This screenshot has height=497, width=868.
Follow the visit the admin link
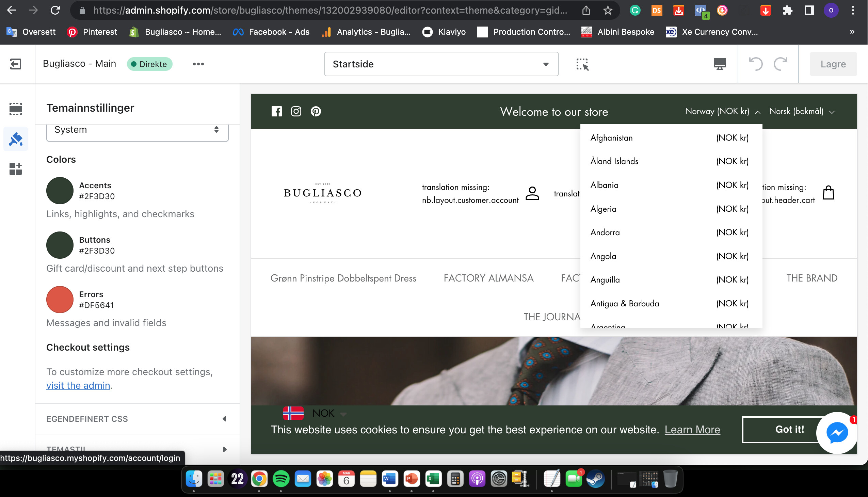point(78,385)
